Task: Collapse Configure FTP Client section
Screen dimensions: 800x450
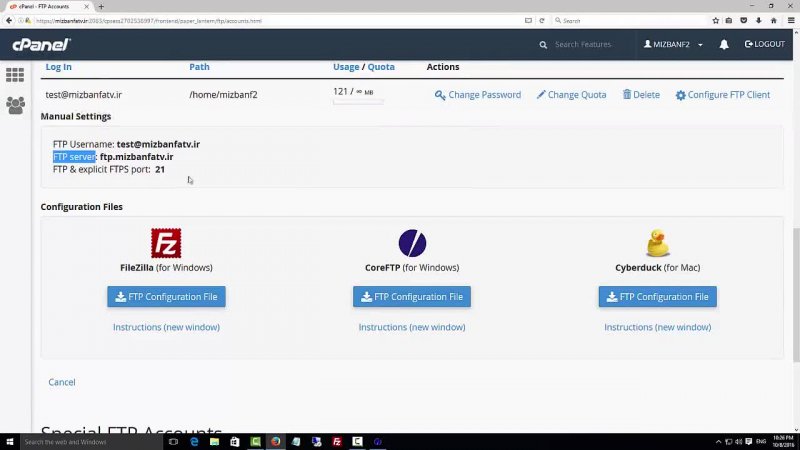Action: click(722, 95)
